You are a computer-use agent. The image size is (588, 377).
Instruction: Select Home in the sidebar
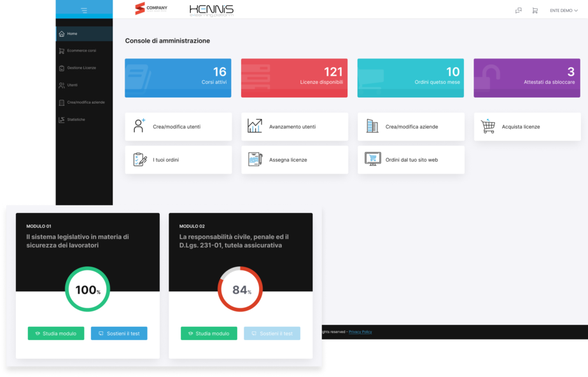coord(72,34)
